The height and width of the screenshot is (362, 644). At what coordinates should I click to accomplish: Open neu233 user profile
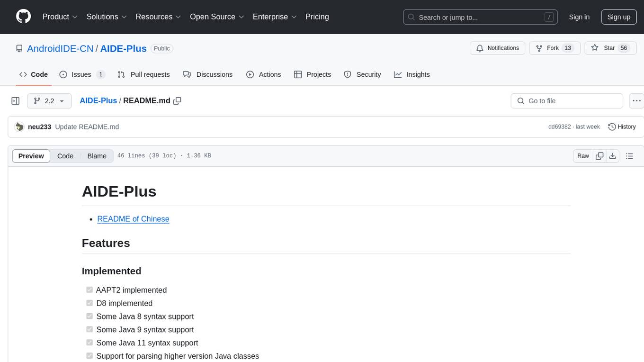39,127
